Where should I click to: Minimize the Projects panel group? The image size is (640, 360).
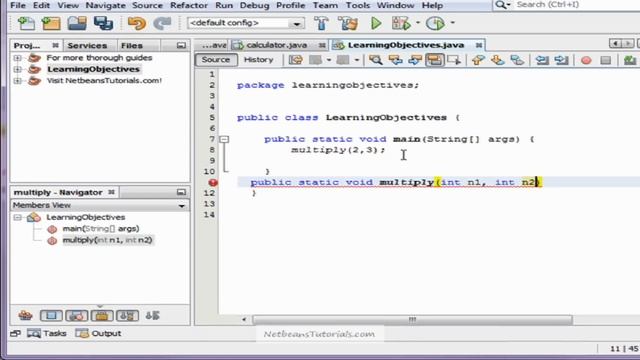coord(181,46)
